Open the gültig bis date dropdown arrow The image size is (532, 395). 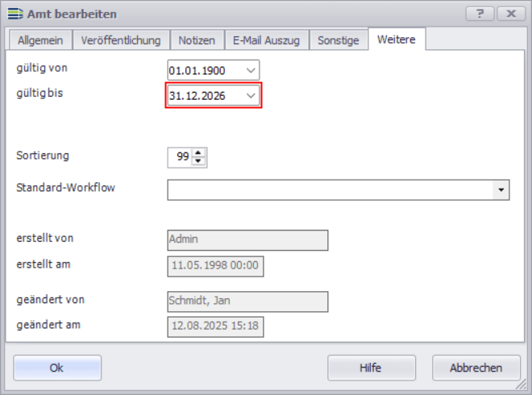(251, 96)
